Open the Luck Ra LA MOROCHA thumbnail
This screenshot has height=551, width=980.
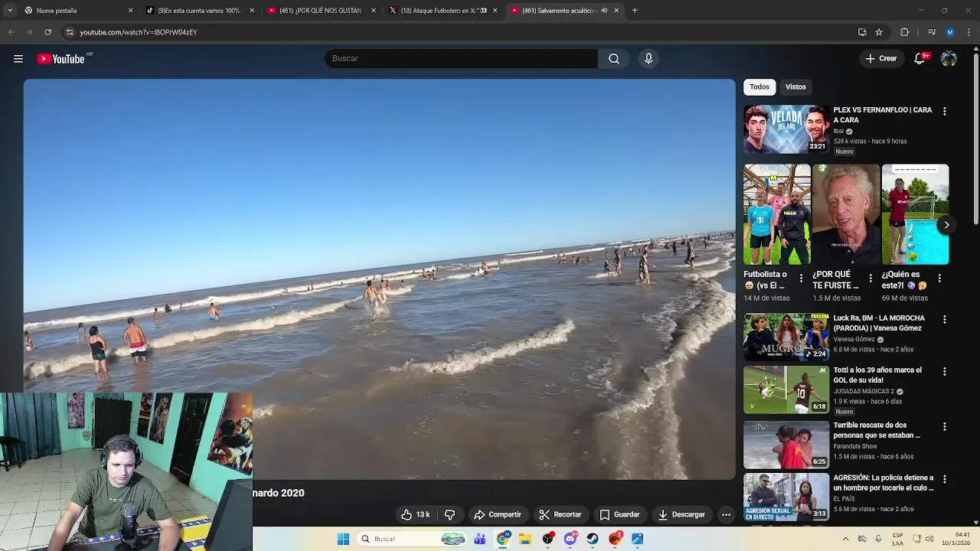(x=786, y=337)
